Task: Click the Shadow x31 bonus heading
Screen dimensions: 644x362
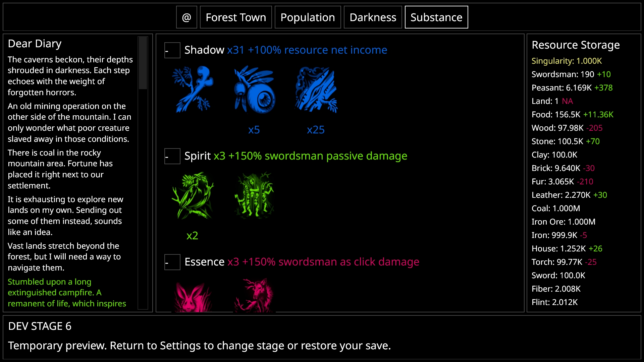Action: click(x=286, y=50)
